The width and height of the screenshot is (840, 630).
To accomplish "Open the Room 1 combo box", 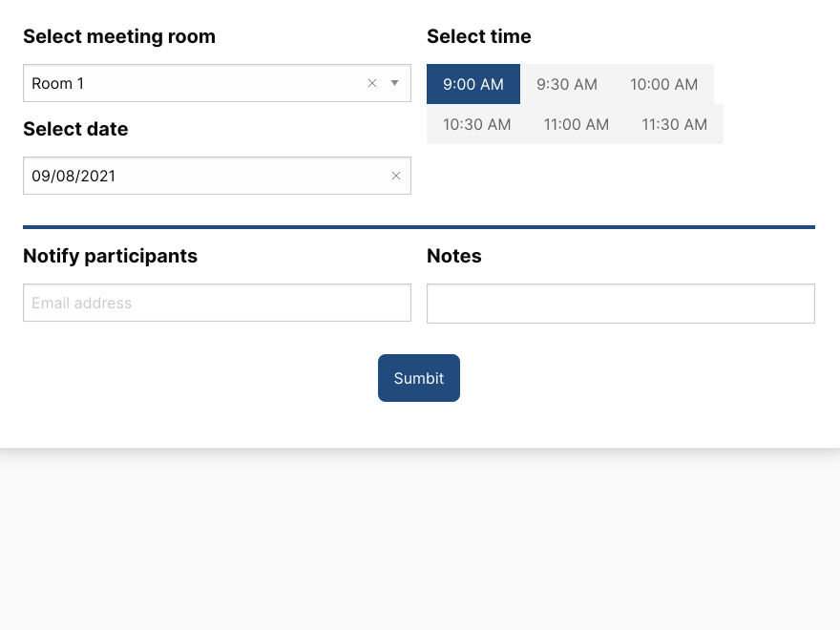I will 217,83.
